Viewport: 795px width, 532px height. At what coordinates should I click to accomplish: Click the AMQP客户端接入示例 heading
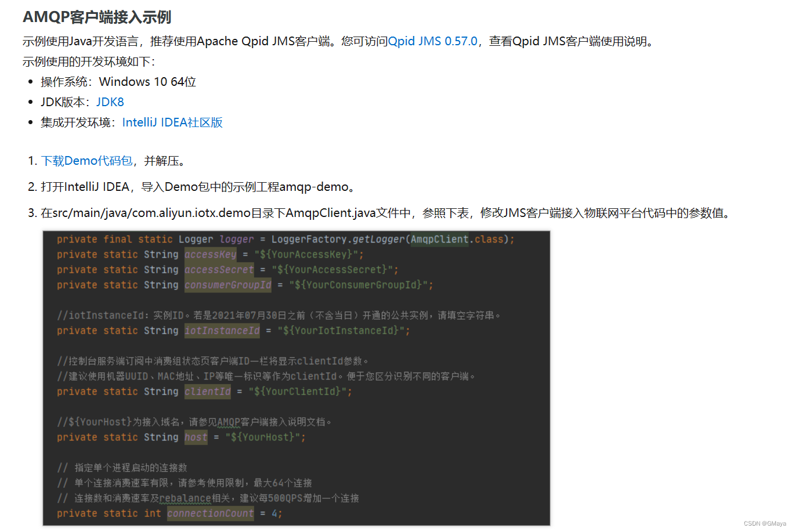coord(97,17)
